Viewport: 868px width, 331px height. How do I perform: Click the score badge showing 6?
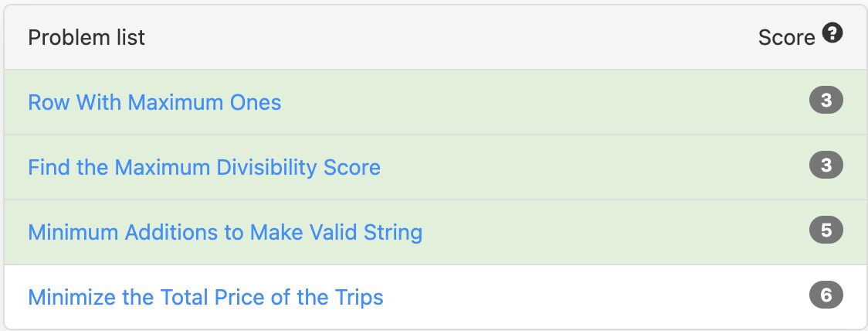point(826,295)
